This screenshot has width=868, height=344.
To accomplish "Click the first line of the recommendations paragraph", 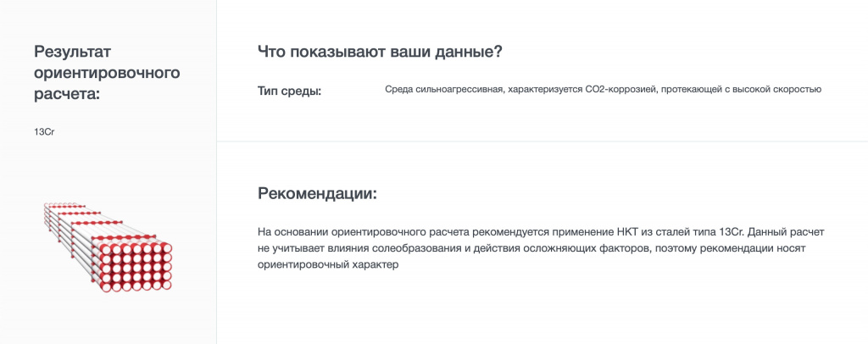I will [547, 232].
